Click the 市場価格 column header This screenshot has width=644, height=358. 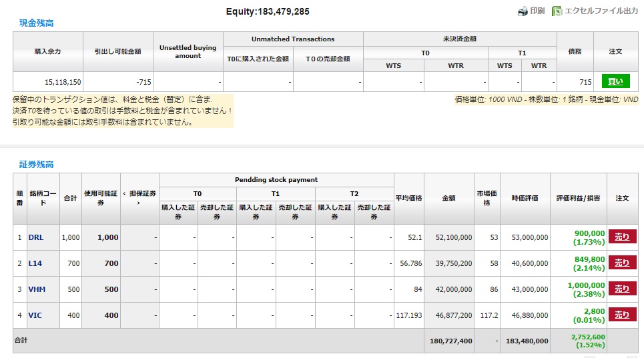[x=487, y=198]
